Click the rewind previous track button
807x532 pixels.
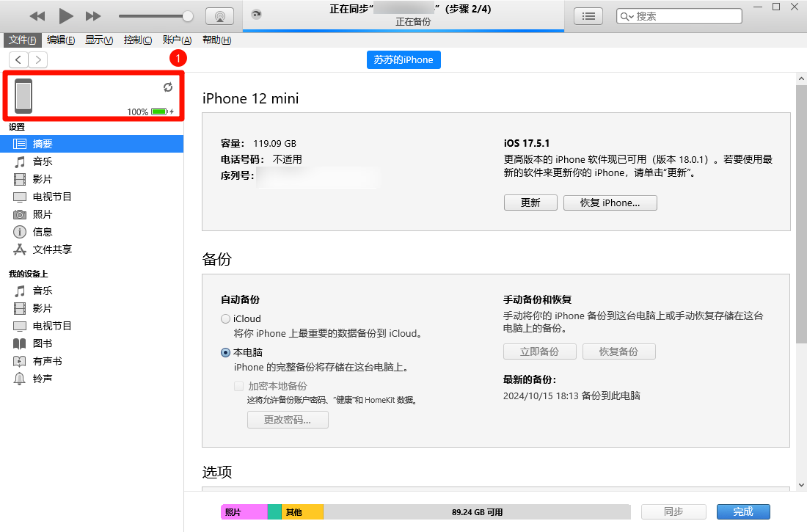click(x=37, y=16)
